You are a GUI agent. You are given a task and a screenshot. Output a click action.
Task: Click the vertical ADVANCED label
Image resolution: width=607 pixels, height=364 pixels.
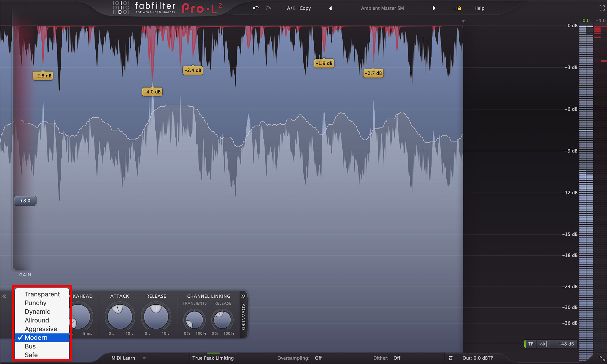click(x=243, y=317)
